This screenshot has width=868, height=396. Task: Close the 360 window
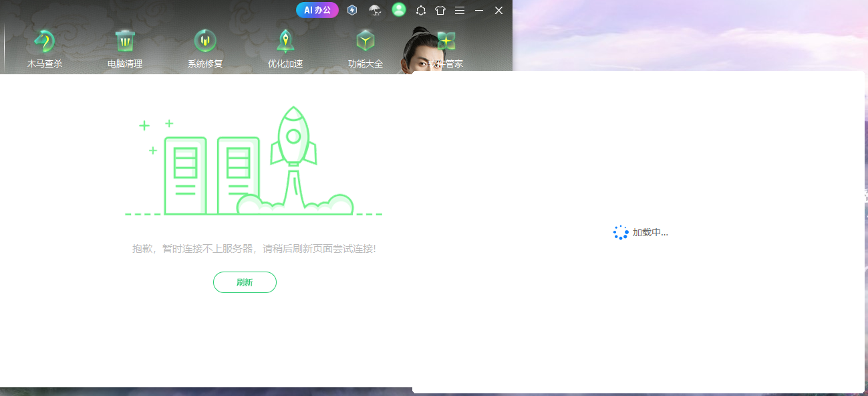pos(498,10)
